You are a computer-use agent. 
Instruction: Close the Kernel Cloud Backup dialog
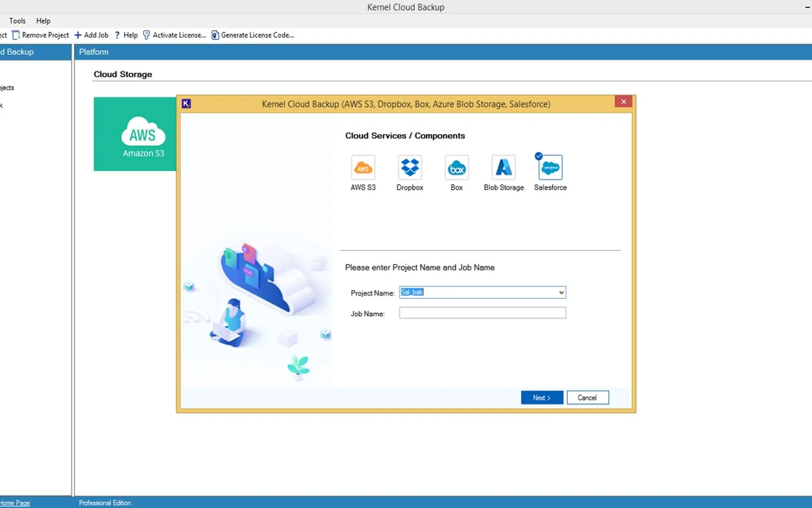pos(624,102)
